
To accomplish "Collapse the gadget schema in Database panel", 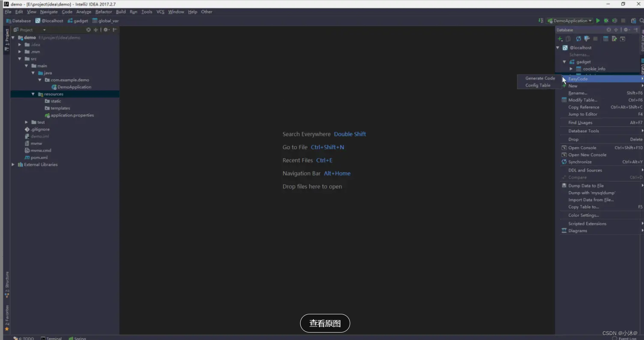I will [564, 61].
